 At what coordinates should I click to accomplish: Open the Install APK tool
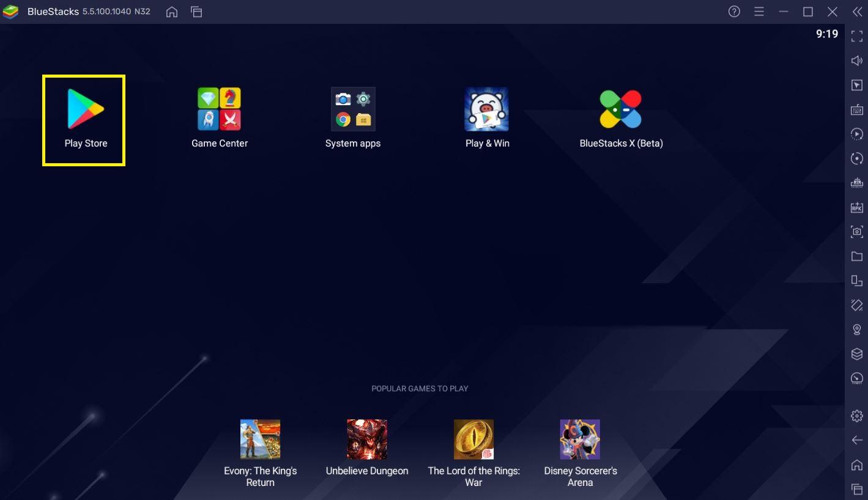856,207
